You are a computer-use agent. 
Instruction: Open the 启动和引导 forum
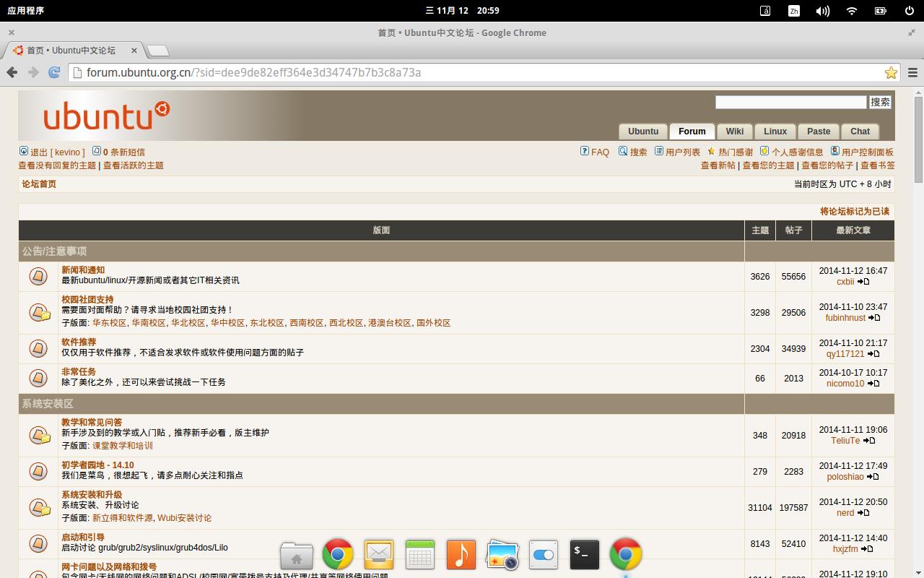pyautogui.click(x=83, y=538)
